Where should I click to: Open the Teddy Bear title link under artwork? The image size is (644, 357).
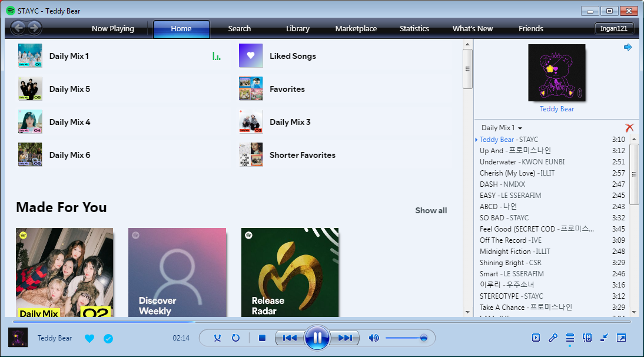(556, 109)
